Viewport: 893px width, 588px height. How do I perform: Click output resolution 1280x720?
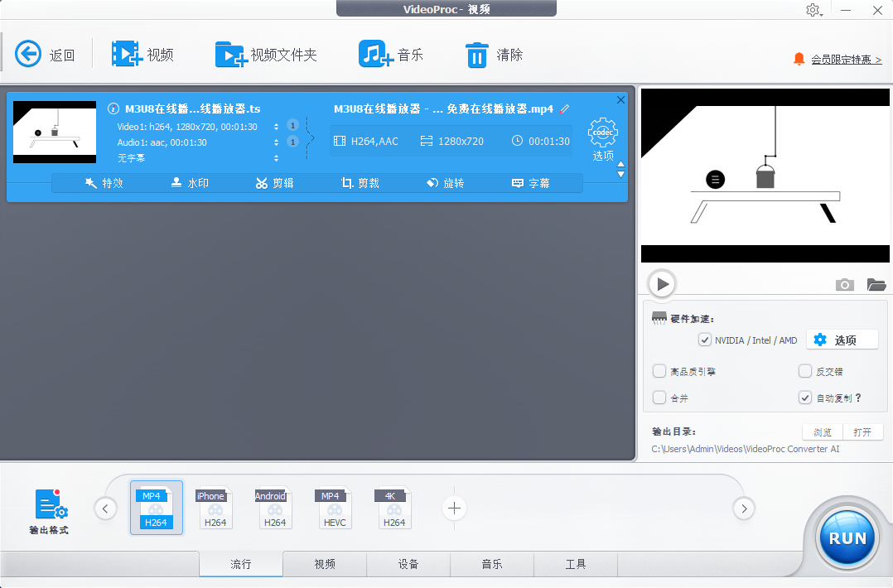coord(451,141)
